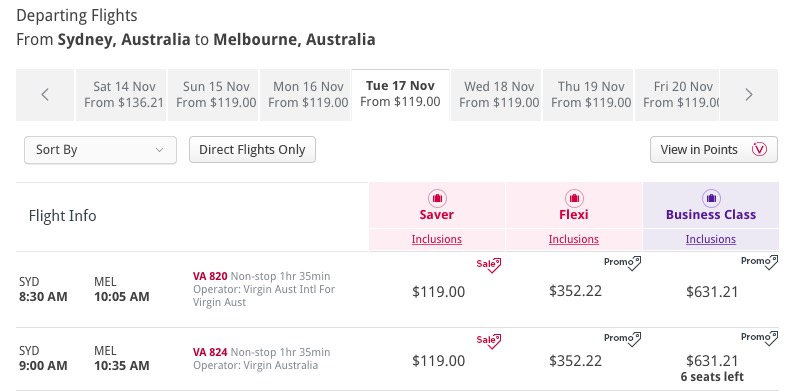Select the $119.00 Saver fare for VA 820
The width and height of the screenshot is (802, 392).
(438, 292)
